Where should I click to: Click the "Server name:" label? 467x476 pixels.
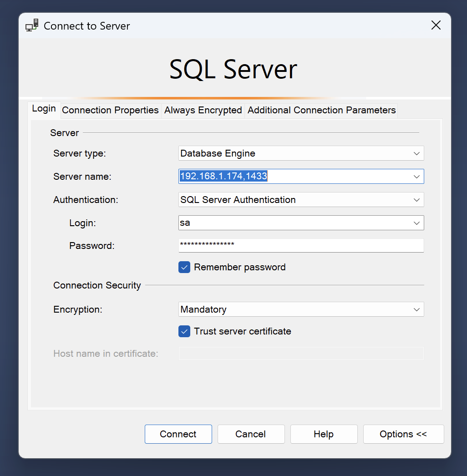[82, 177]
